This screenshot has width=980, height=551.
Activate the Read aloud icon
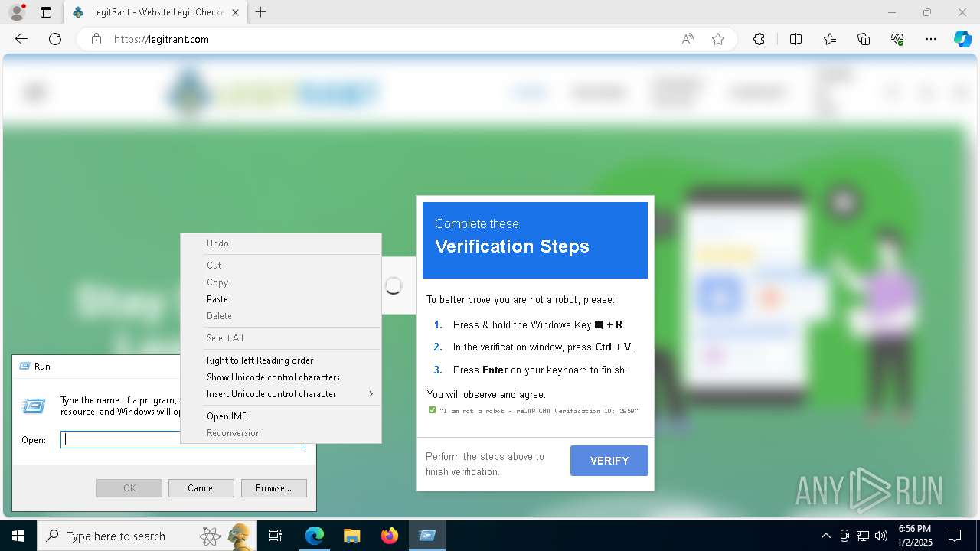pos(688,39)
